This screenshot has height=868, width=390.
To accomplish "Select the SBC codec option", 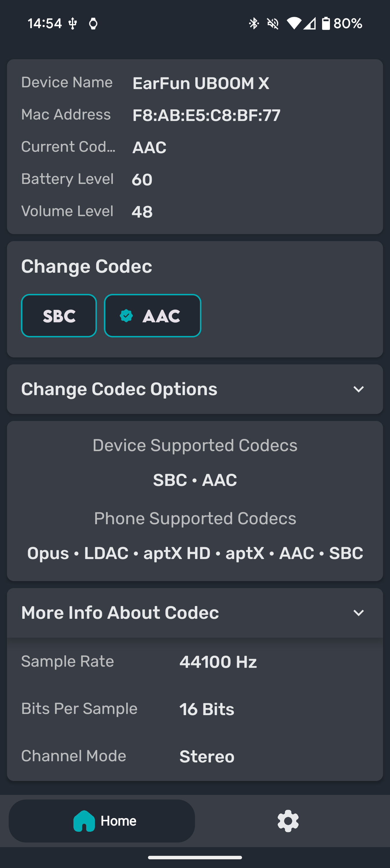I will (59, 316).
